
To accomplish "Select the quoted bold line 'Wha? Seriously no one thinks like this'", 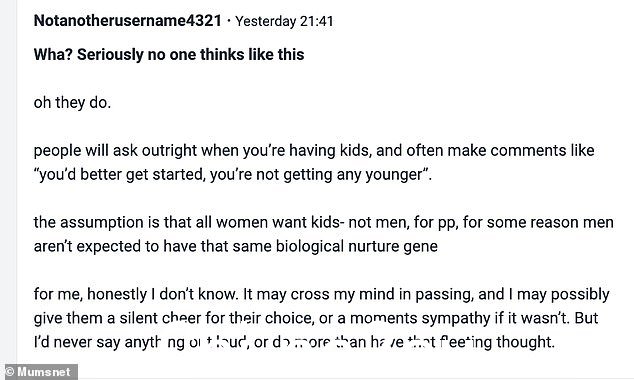I will tap(169, 55).
